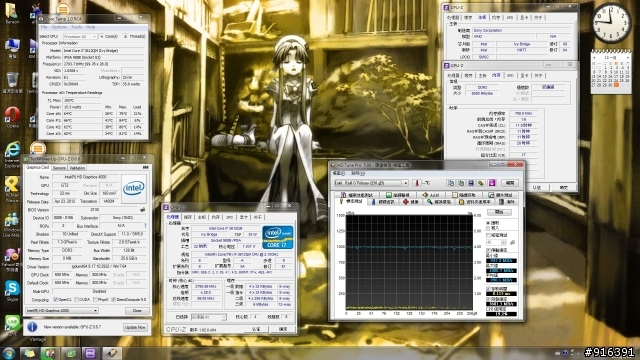The height and width of the screenshot is (360, 640).
Task: Click Validate button in bottom CPU-Z window
Action: tap(256, 329)
